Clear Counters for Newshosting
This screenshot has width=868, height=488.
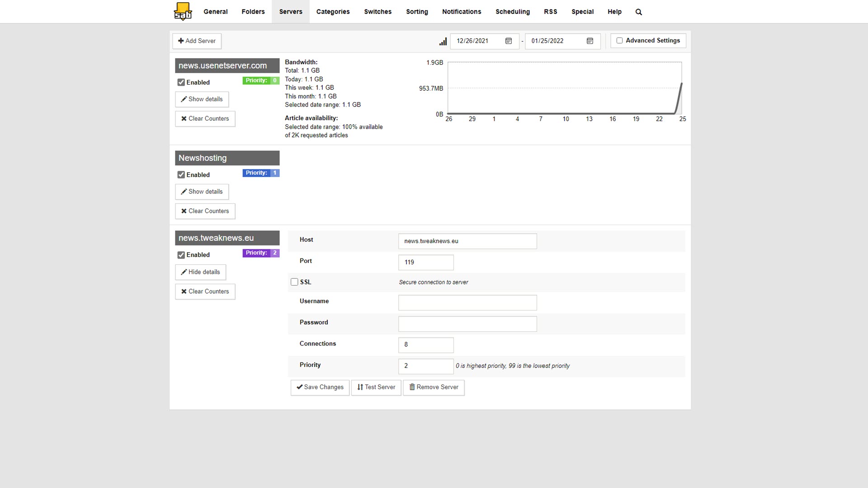tap(205, 211)
